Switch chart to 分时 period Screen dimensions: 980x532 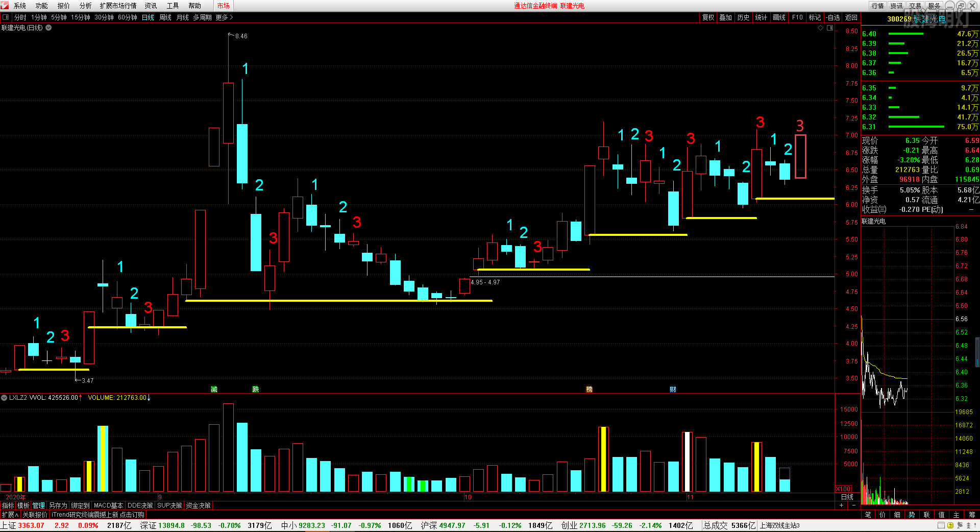20,17
